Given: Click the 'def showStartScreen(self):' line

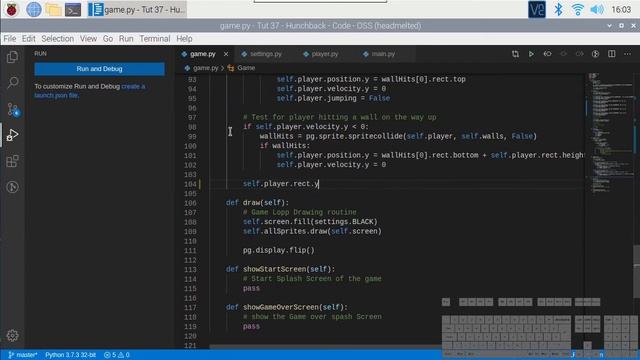Looking at the screenshot, I should [280, 269].
